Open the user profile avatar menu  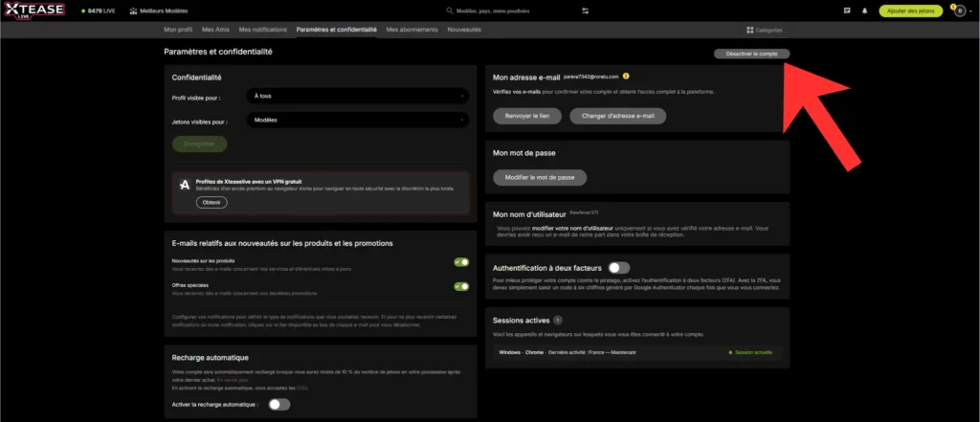pos(959,11)
